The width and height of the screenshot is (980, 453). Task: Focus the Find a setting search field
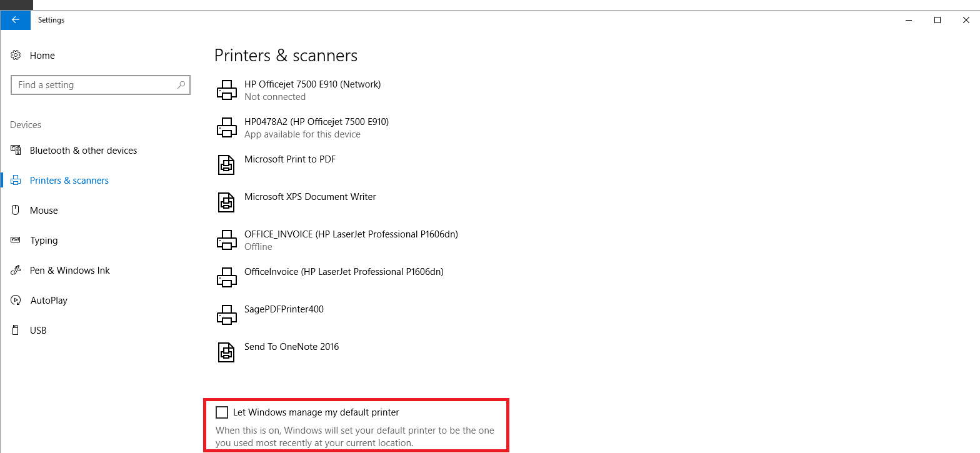(x=100, y=85)
